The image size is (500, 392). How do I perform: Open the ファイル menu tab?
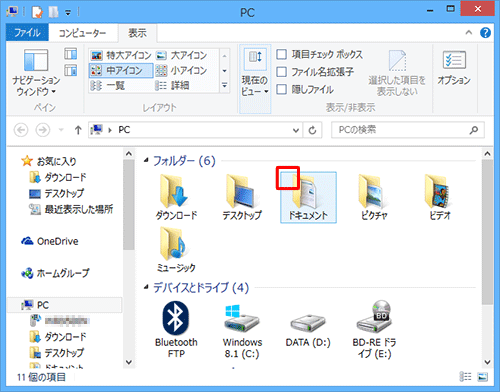tap(27, 33)
